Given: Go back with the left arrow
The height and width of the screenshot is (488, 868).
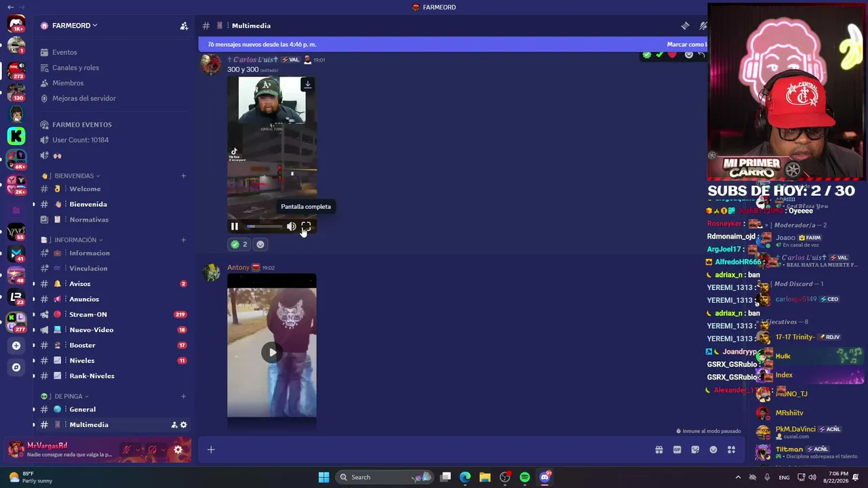Looking at the screenshot, I should point(10,7).
